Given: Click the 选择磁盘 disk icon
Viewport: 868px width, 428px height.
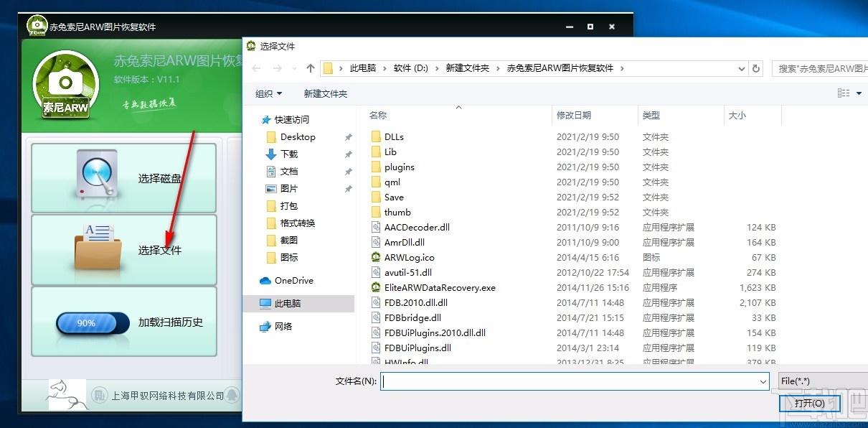Looking at the screenshot, I should pyautogui.click(x=97, y=174).
